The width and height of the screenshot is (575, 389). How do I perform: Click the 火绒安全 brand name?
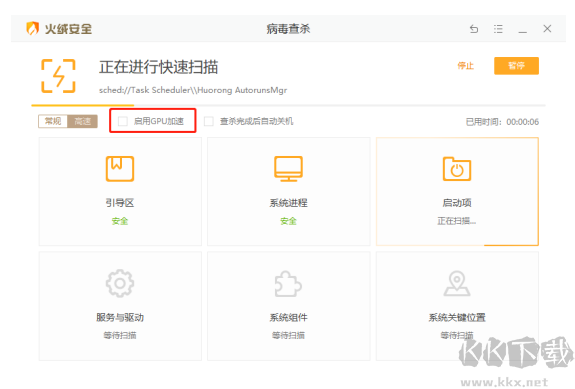[x=68, y=29]
